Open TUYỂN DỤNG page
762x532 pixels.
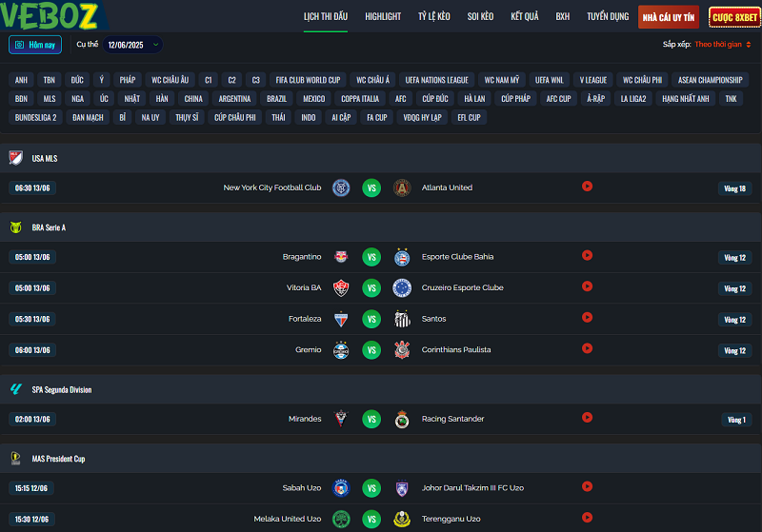608,16
